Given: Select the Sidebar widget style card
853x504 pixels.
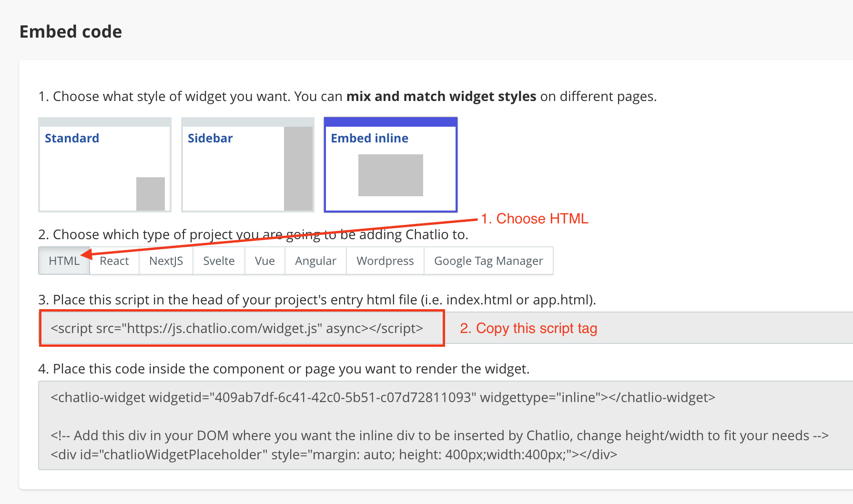Looking at the screenshot, I should (x=248, y=165).
